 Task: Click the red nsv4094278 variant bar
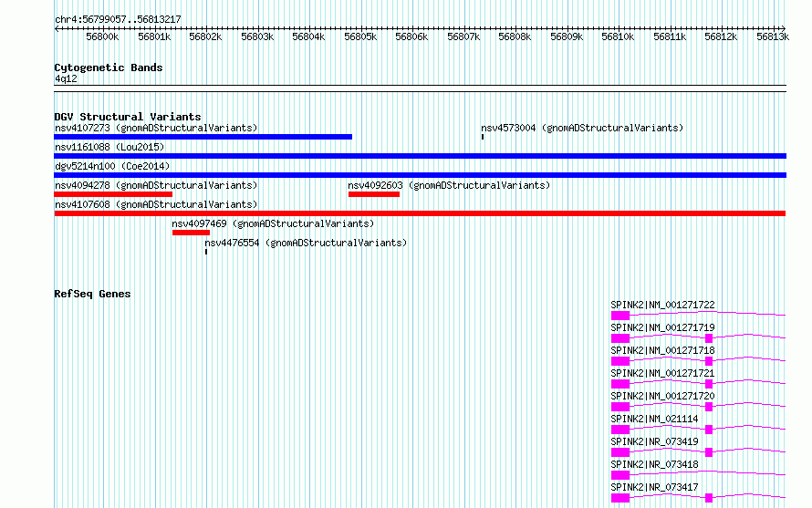pos(113,194)
